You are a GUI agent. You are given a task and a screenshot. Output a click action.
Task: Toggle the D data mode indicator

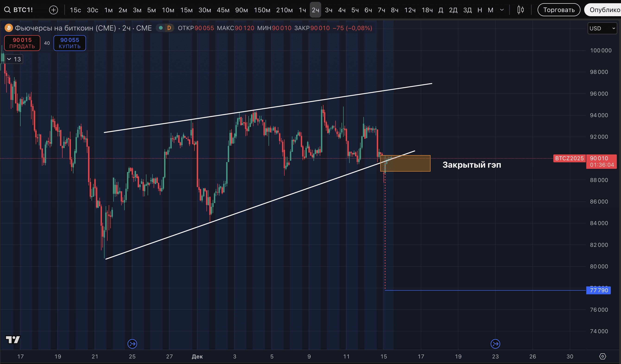coord(169,28)
